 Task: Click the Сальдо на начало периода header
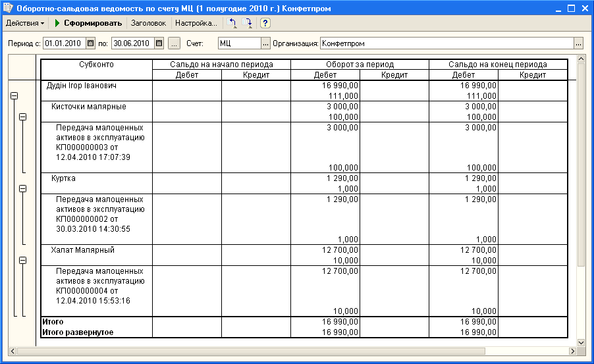click(222, 65)
